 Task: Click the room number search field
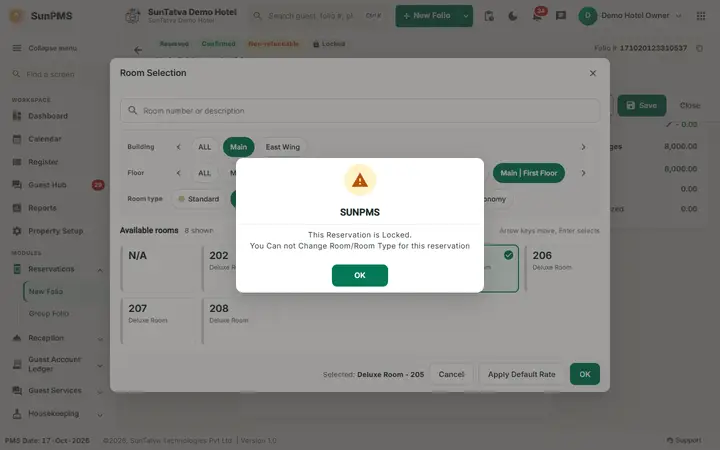tap(360, 111)
